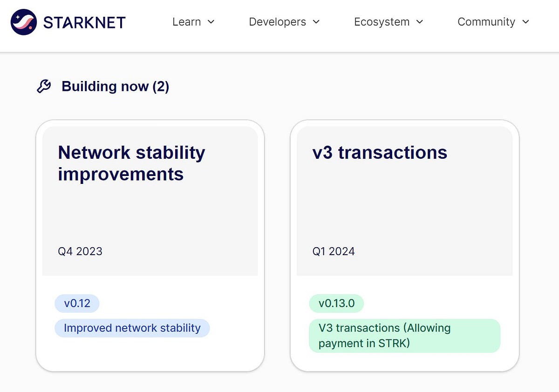The image size is (559, 392).
Task: Click the v3 transactions title
Action: pyautogui.click(x=379, y=152)
